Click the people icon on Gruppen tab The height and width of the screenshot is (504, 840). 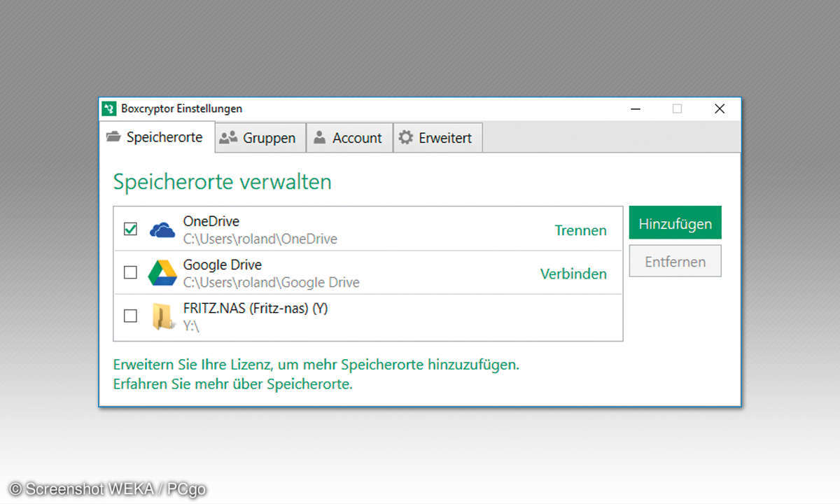(x=228, y=138)
